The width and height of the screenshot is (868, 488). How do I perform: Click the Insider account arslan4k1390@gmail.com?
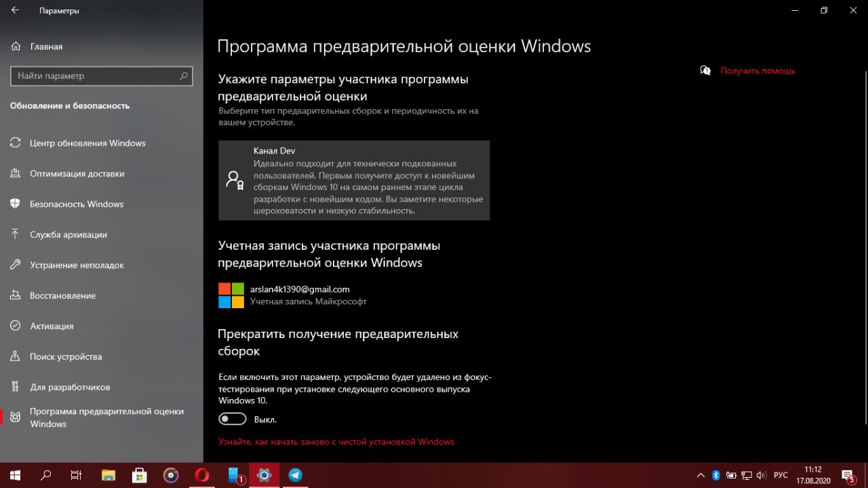click(x=300, y=289)
